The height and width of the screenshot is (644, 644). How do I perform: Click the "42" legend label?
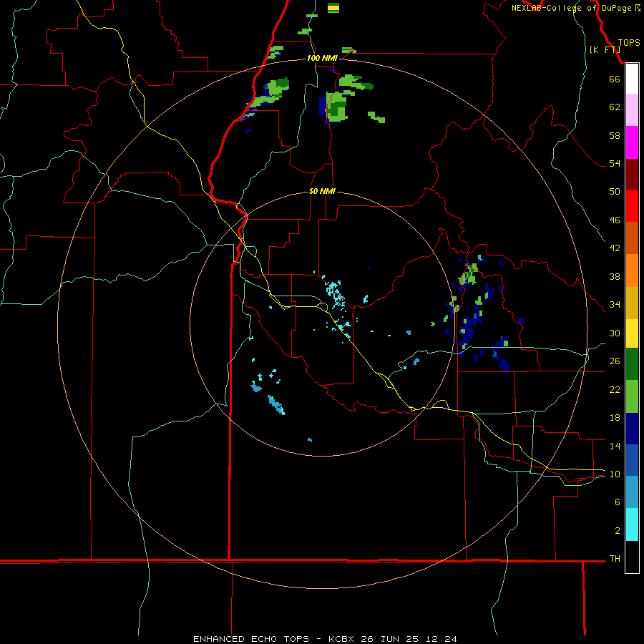click(615, 248)
